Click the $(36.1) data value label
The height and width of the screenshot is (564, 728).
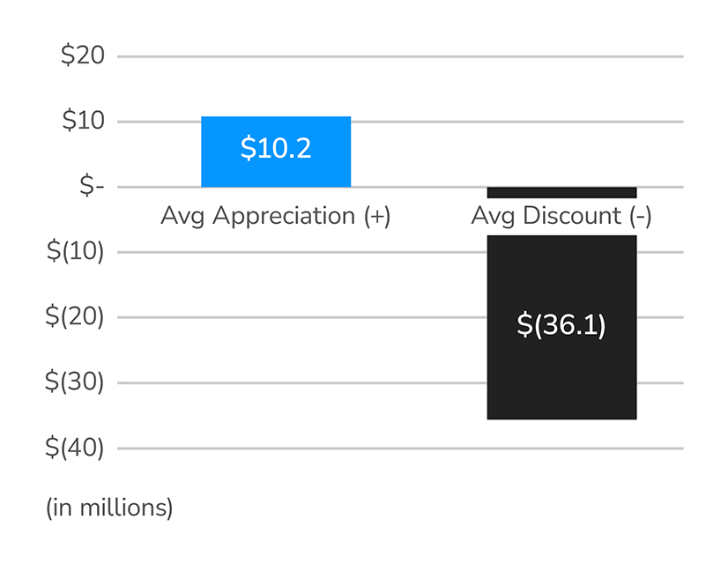tap(561, 325)
